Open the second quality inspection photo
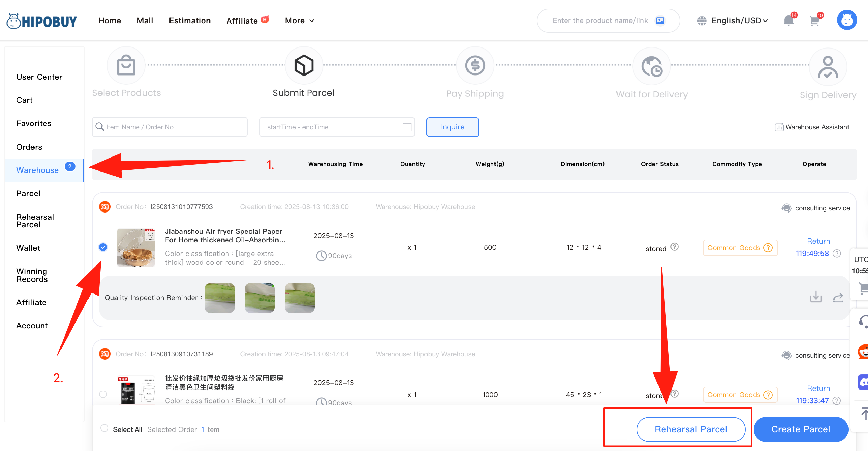 [x=260, y=298]
